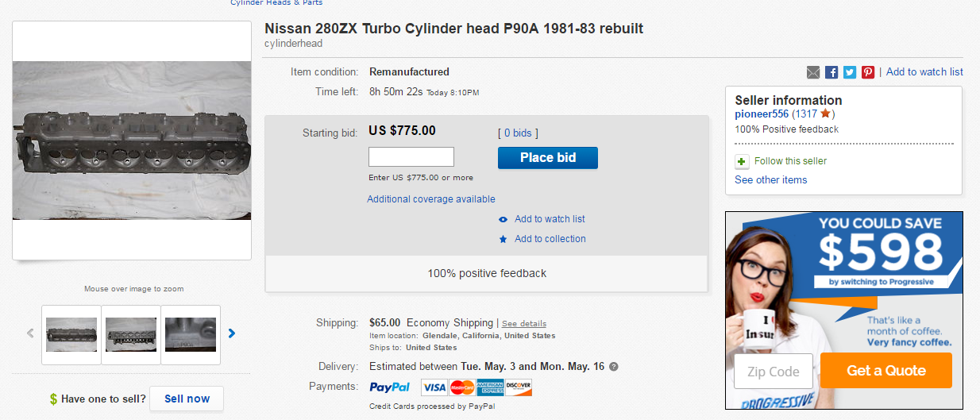The height and width of the screenshot is (420, 980).
Task: Click Get a Quote in Progressive ad
Action: click(x=886, y=371)
